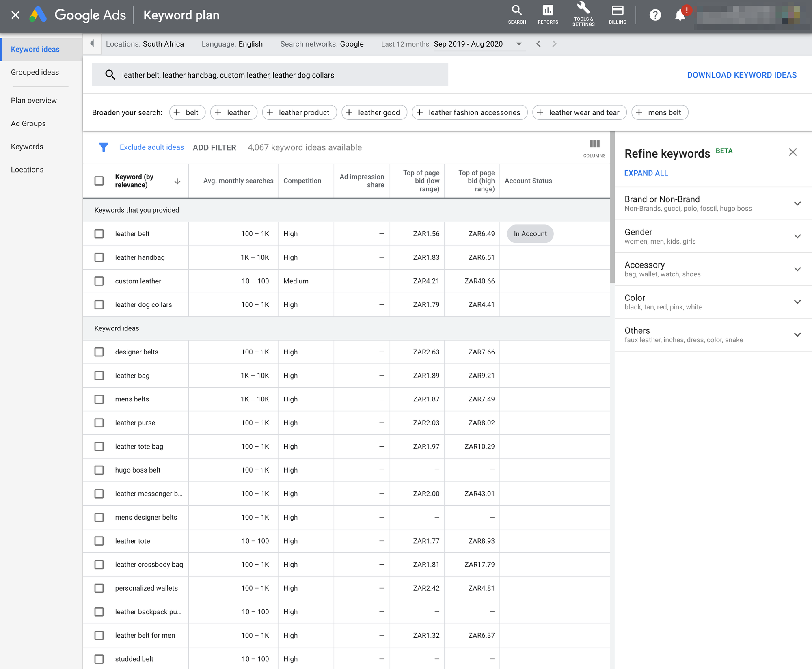812x669 pixels.
Task: Open the Grouped ideas tab in the sidebar
Action: coord(35,72)
